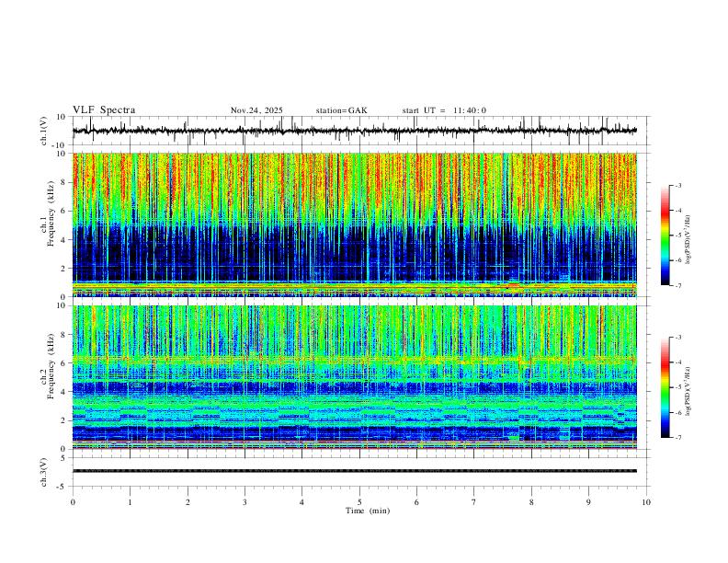Click the ch.1 'Frequency (kHz)' axis label
The image size is (728, 563).
(51, 214)
